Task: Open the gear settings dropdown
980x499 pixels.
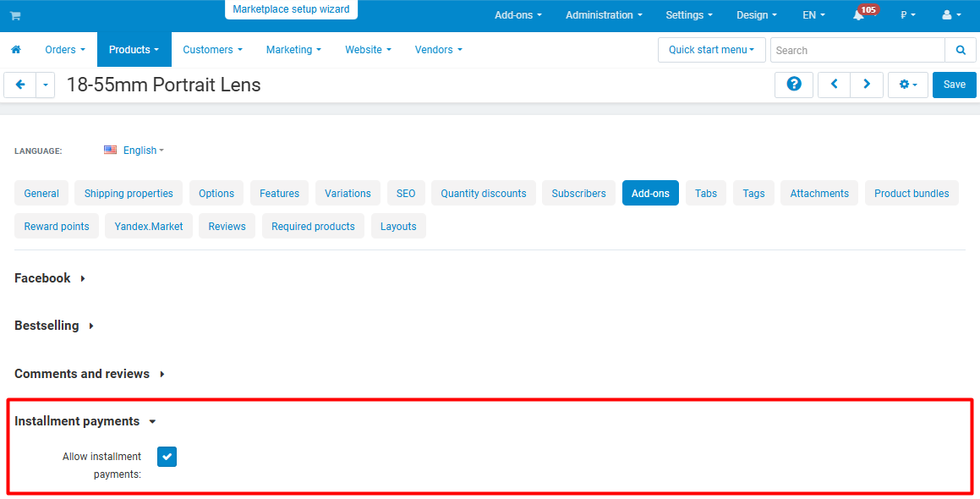Action: click(908, 85)
